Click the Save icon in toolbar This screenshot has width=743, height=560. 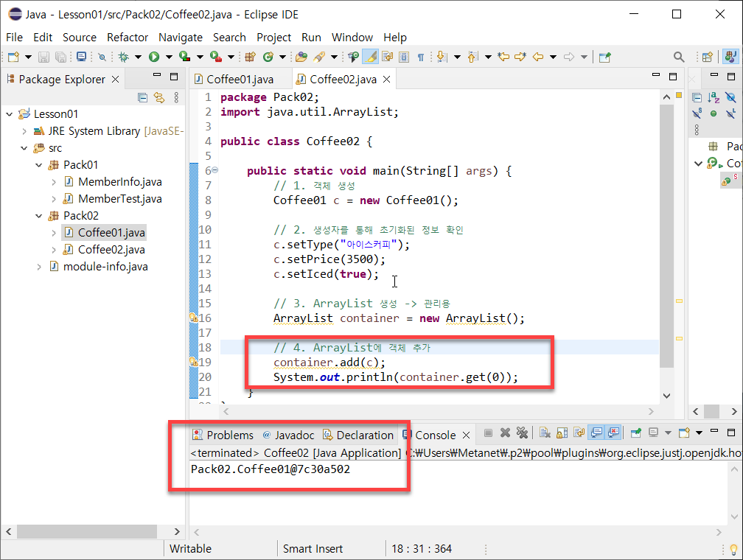coord(43,57)
